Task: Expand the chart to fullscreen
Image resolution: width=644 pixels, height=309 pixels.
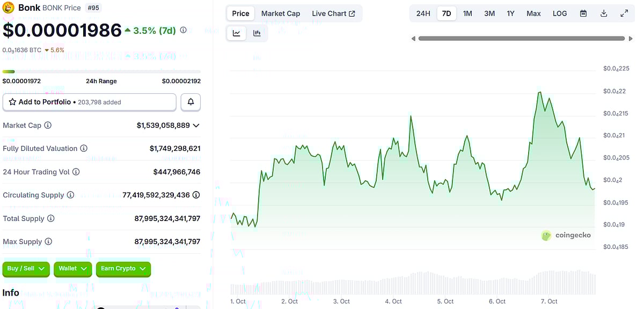Action: point(624,13)
